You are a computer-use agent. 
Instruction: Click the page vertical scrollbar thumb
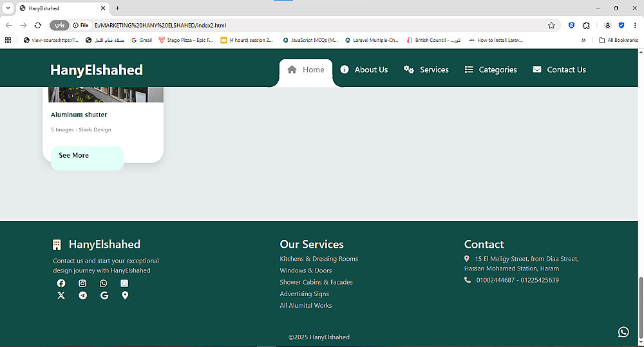point(641,308)
